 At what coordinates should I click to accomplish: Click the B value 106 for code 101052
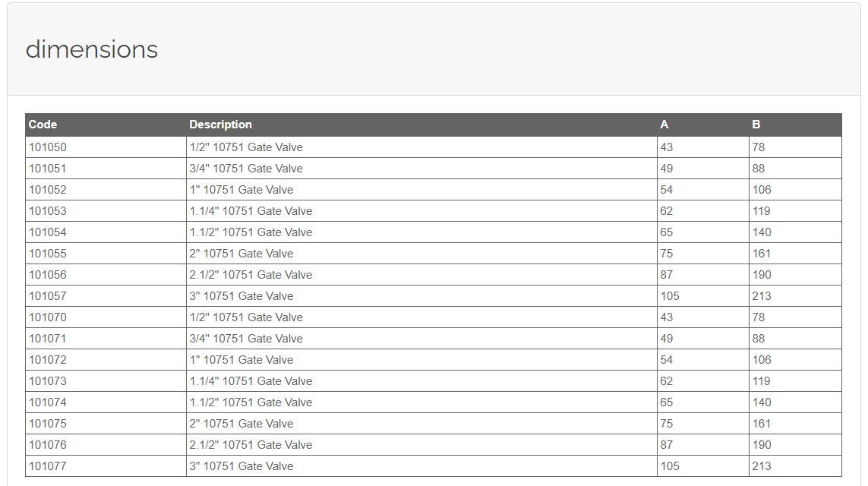[x=762, y=190]
